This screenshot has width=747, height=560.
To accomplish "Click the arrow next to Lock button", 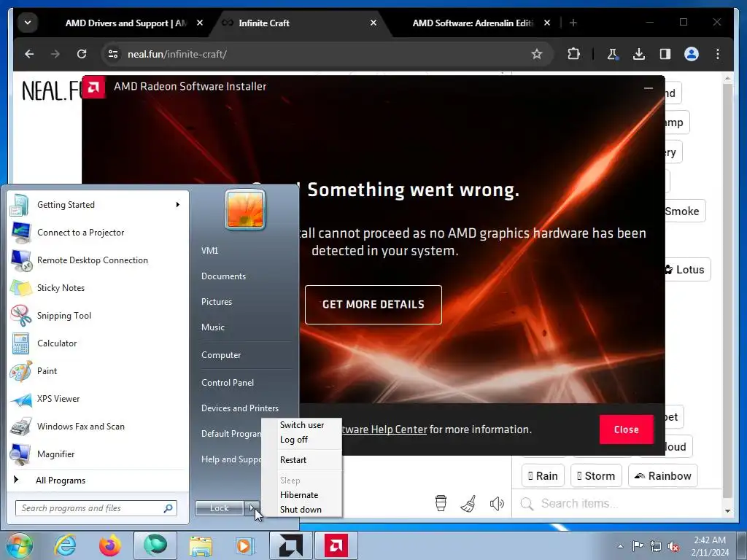I will pos(252,508).
